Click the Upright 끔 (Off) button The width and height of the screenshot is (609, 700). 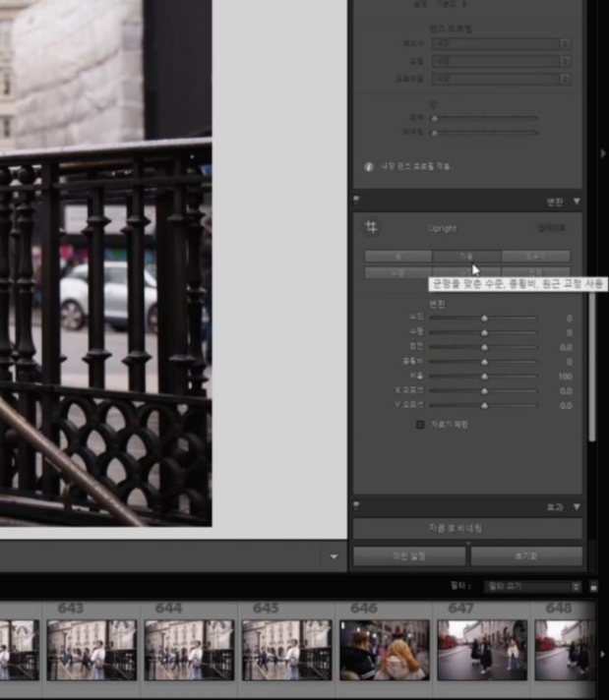[398, 257]
